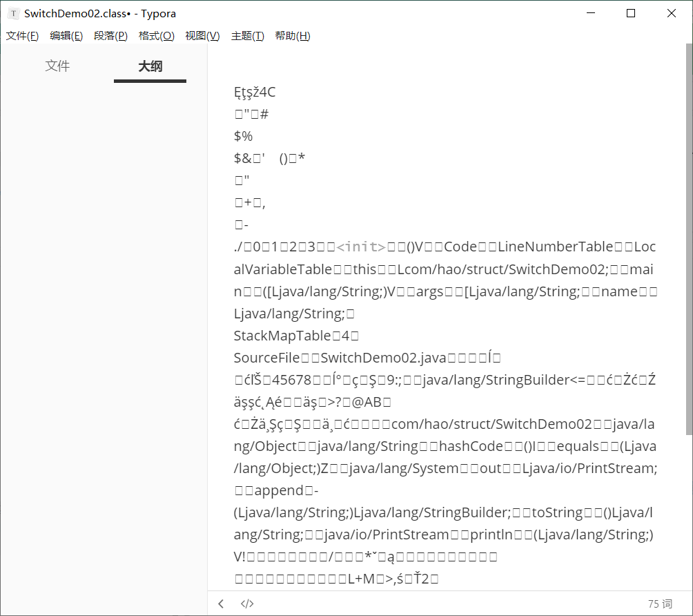Open the 帮助(H) menu
693x616 pixels.
(x=293, y=36)
